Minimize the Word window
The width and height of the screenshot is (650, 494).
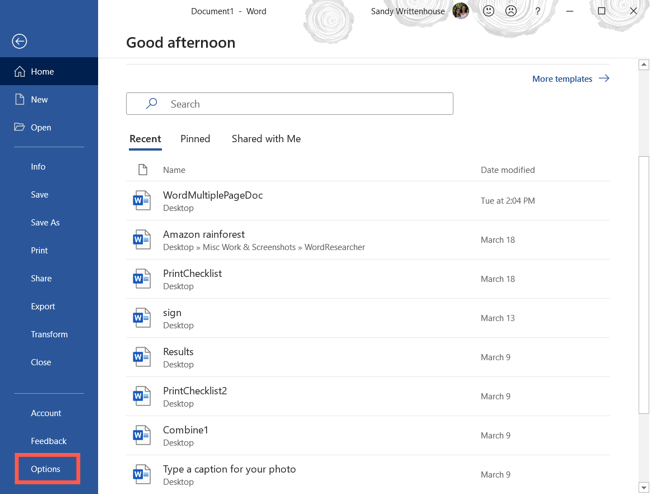(570, 11)
